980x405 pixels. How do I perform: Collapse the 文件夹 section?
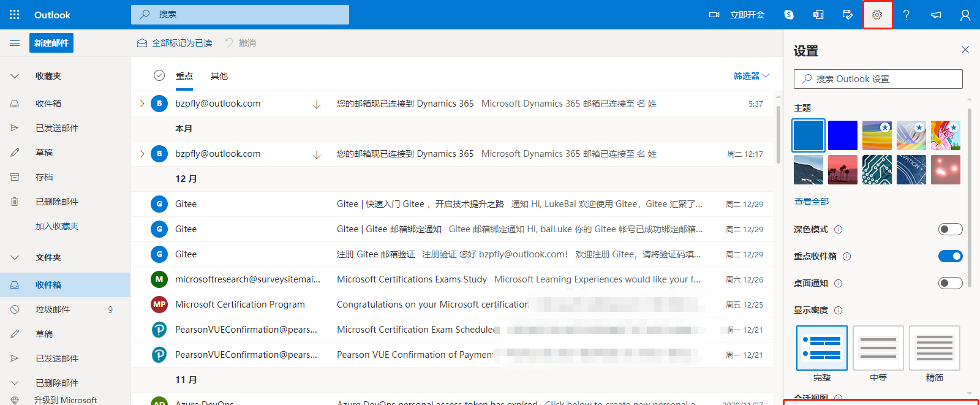click(15, 258)
